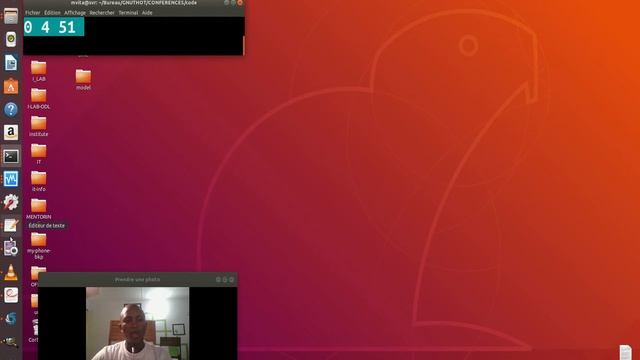
Task: Open the Rechercher menu in the terminal
Action: click(102, 13)
